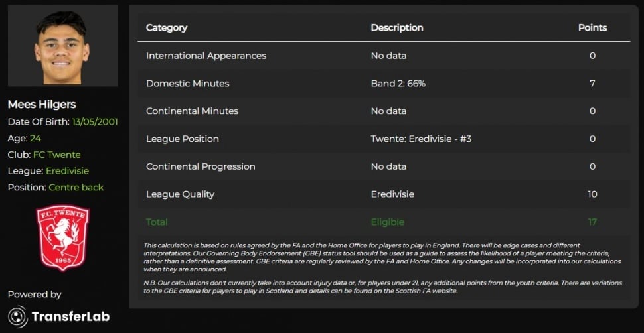The width and height of the screenshot is (644, 333).
Task: Select the Domestic Minutes row
Action: pyautogui.click(x=384, y=84)
